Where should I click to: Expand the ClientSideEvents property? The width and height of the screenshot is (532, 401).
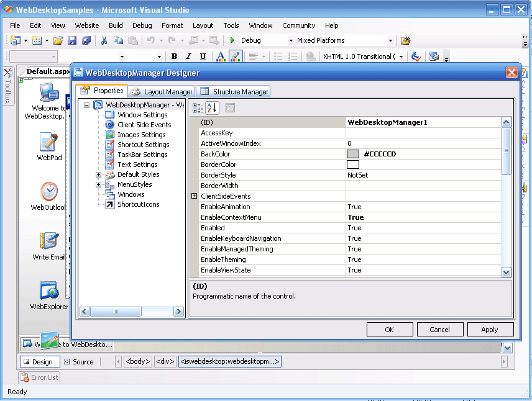[194, 196]
